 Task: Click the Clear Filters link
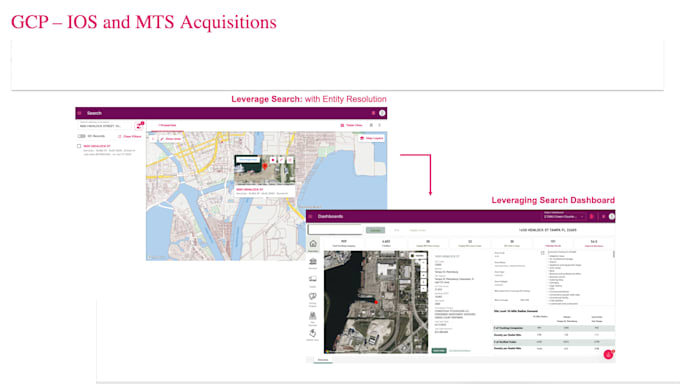pos(130,137)
